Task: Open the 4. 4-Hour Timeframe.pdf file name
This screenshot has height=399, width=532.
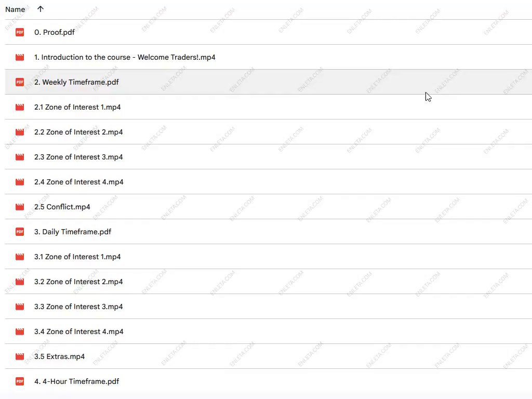Action: pos(76,381)
